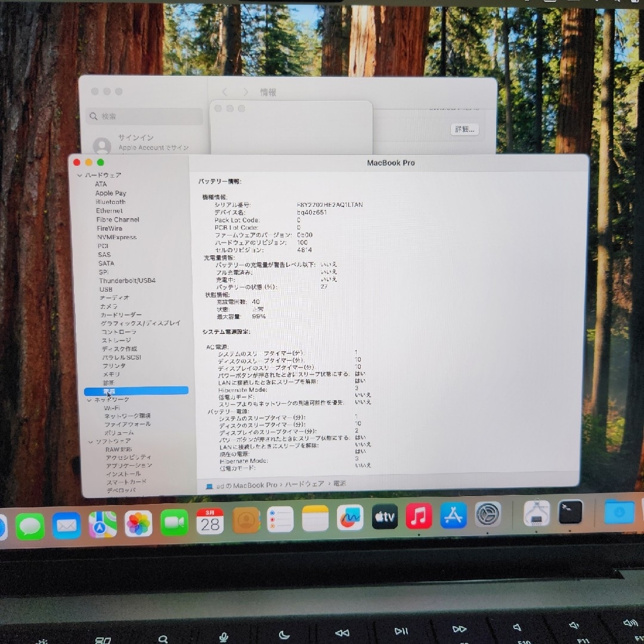Select インストール under ソフトウェア
This screenshot has width=644, height=644.
123,473
